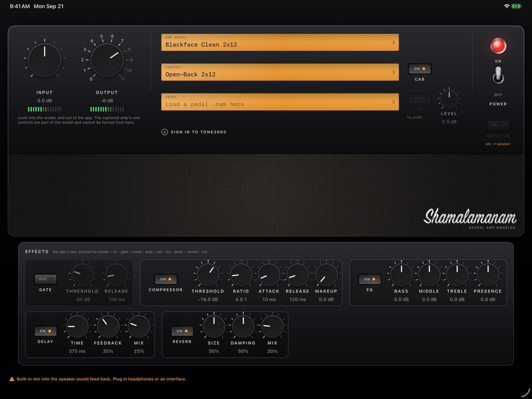Click the Shamalamanam logo

coord(470,216)
